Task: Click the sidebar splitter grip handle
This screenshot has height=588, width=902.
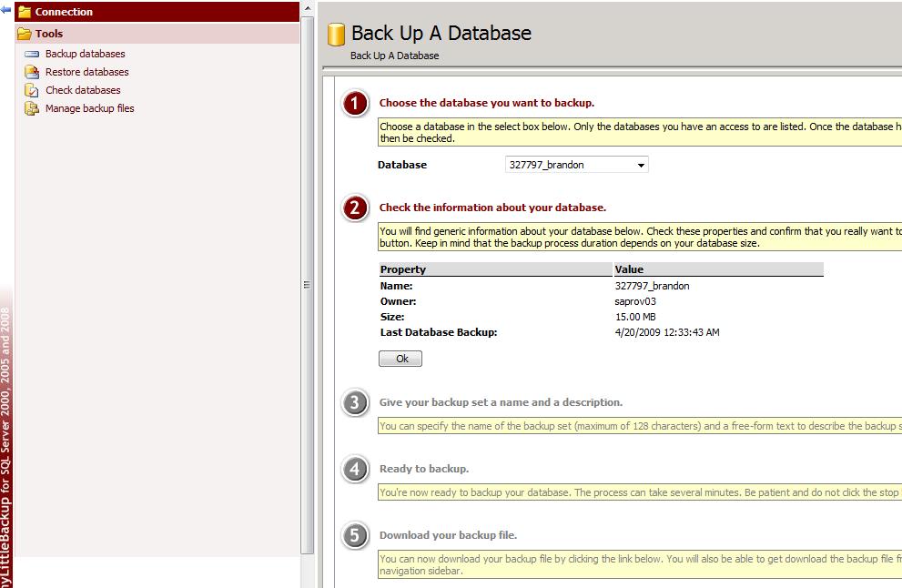Action: (x=307, y=285)
